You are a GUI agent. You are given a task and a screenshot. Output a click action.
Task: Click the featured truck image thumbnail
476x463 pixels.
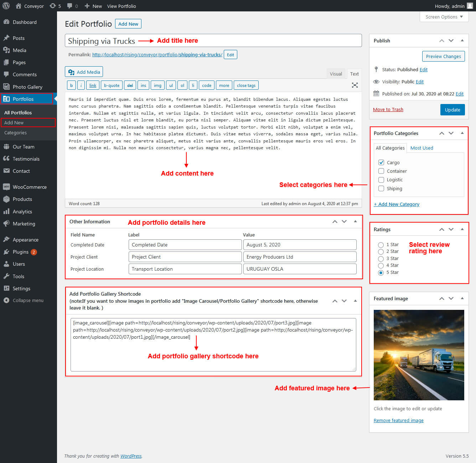[x=419, y=355]
